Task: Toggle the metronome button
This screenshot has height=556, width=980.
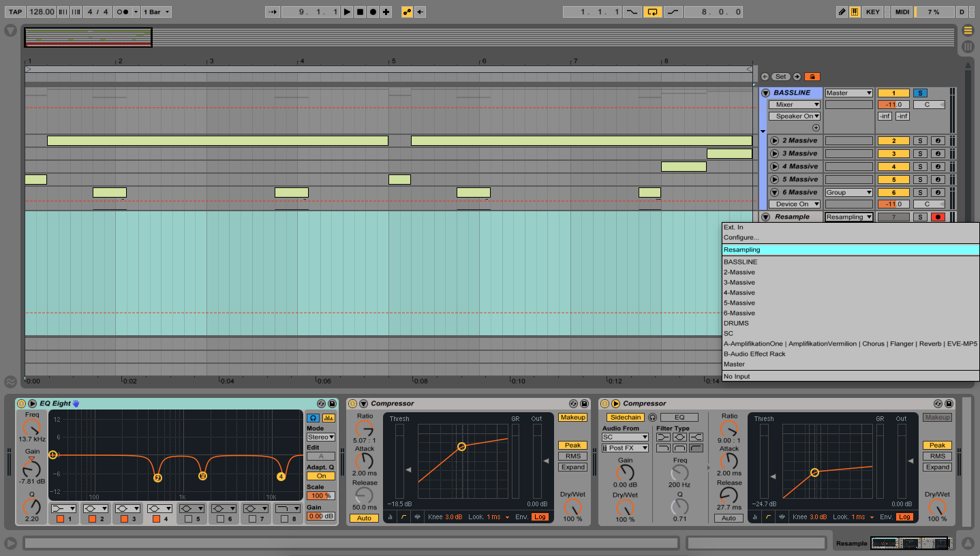Action: click(122, 12)
